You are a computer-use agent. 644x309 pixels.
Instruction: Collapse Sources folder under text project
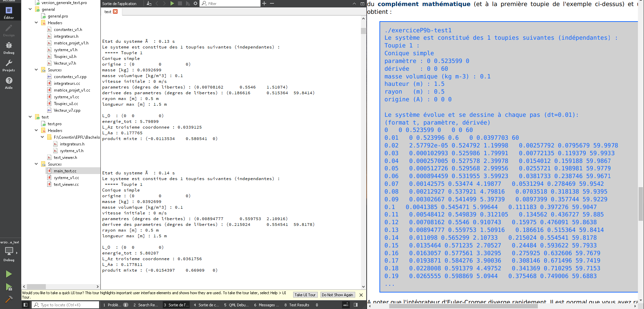click(36, 164)
